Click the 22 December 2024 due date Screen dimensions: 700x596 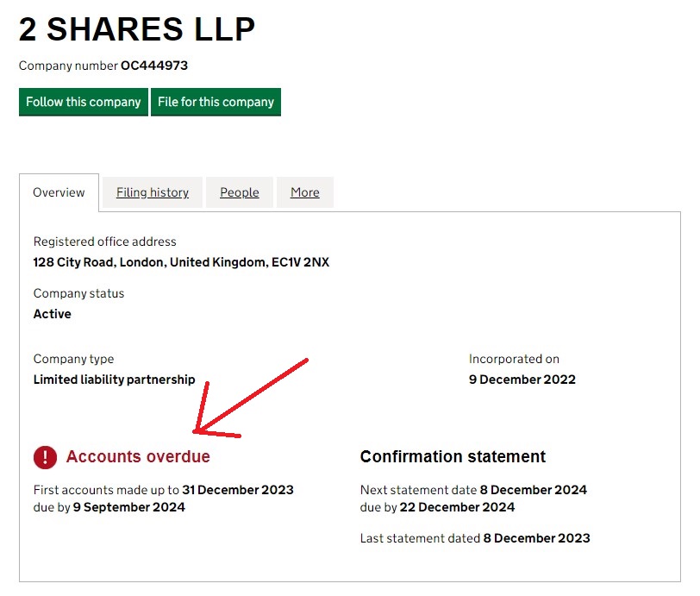[457, 507]
